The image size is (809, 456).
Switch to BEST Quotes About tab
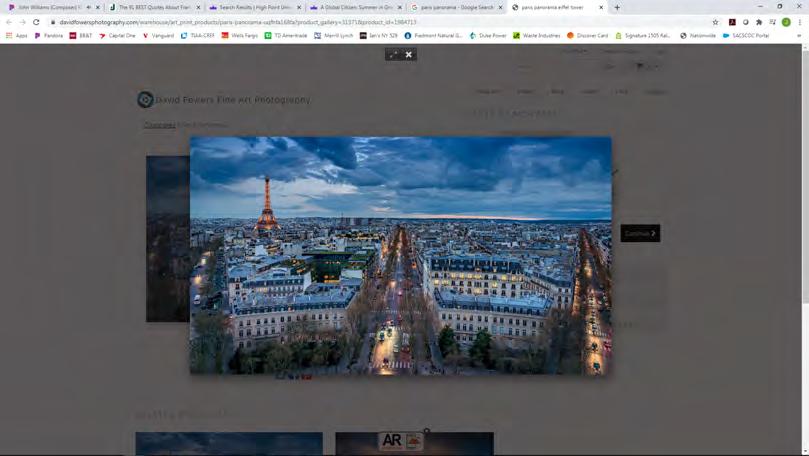[x=154, y=7]
